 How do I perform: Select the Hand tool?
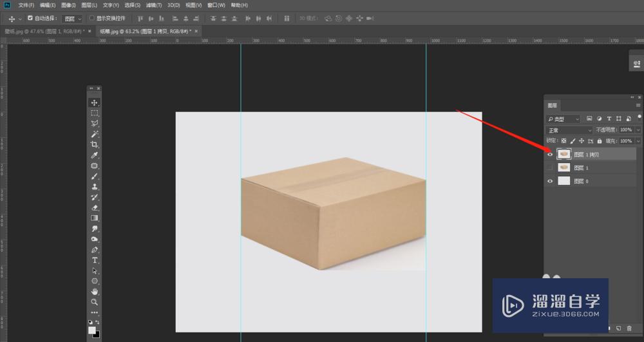95,292
